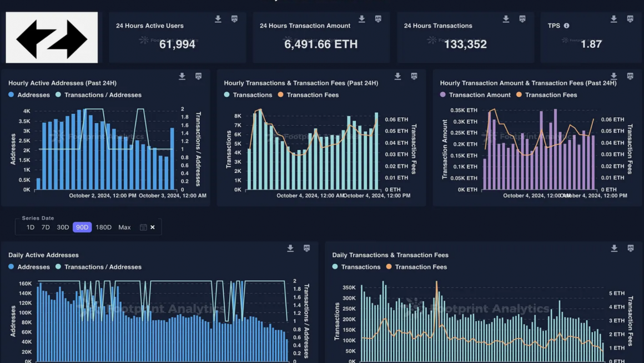Click the Daily Active Addresses title

[x=43, y=255]
